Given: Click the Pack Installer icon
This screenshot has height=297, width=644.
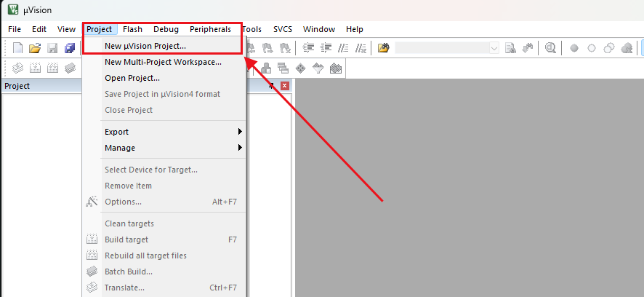Looking at the screenshot, I should [x=336, y=68].
